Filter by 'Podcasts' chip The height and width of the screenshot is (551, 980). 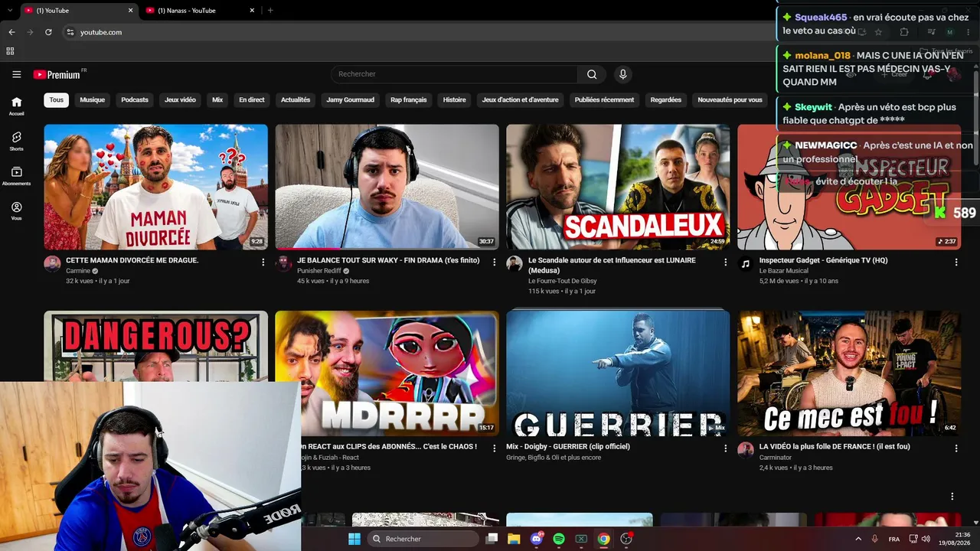[x=135, y=99]
